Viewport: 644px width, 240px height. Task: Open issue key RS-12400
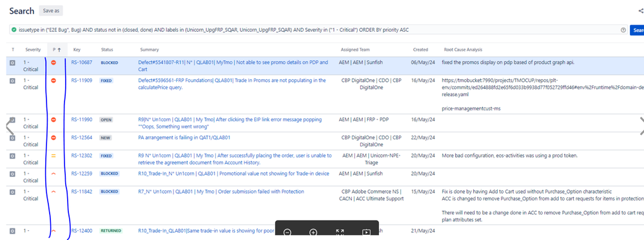click(82, 231)
